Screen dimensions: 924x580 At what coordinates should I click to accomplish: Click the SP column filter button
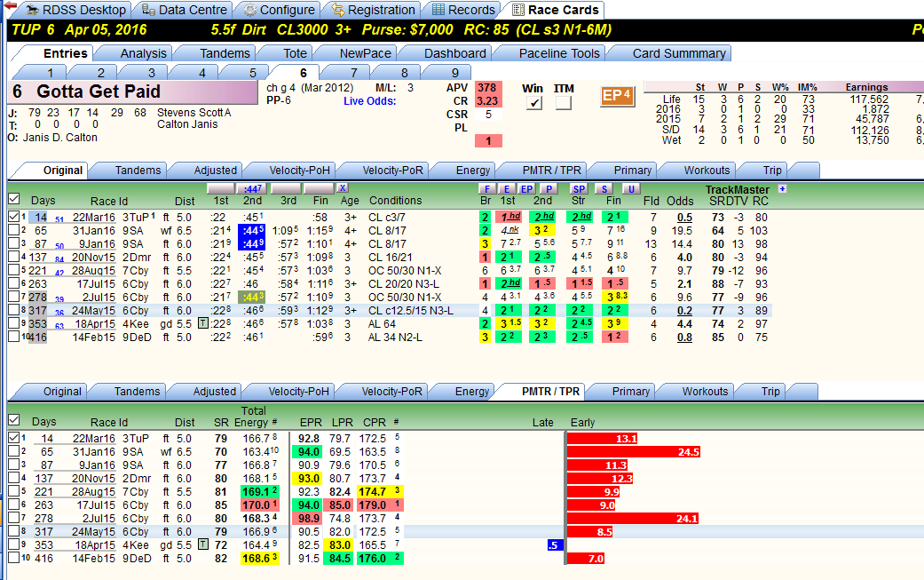(579, 188)
